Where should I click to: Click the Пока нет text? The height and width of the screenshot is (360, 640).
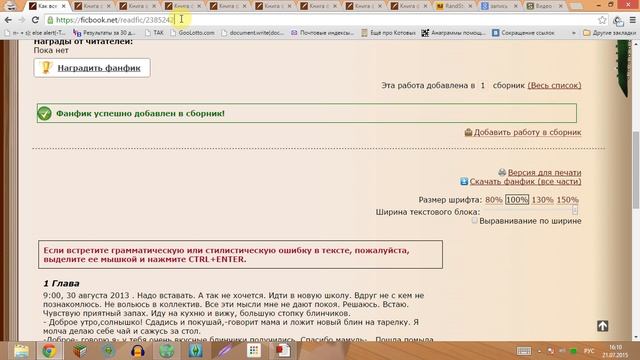(x=51, y=50)
